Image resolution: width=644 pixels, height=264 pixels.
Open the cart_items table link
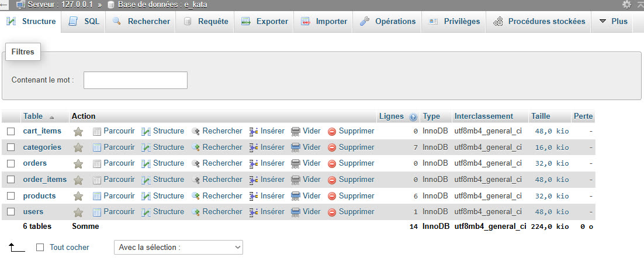[x=42, y=131]
